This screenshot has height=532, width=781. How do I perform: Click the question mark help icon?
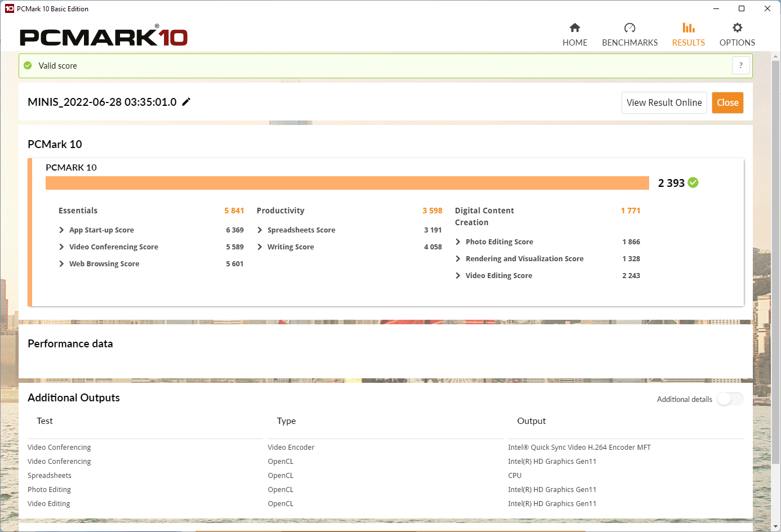(x=741, y=65)
